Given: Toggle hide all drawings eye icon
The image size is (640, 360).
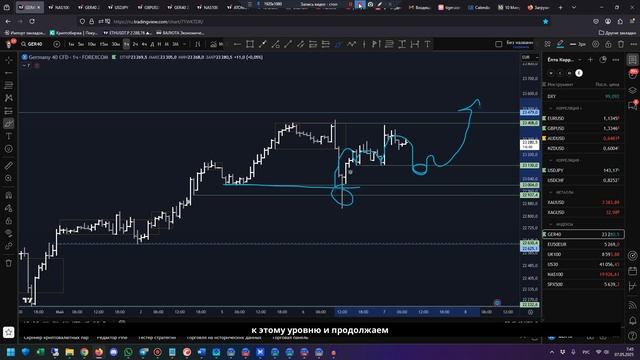Looking at the screenshot, I should (x=9, y=233).
